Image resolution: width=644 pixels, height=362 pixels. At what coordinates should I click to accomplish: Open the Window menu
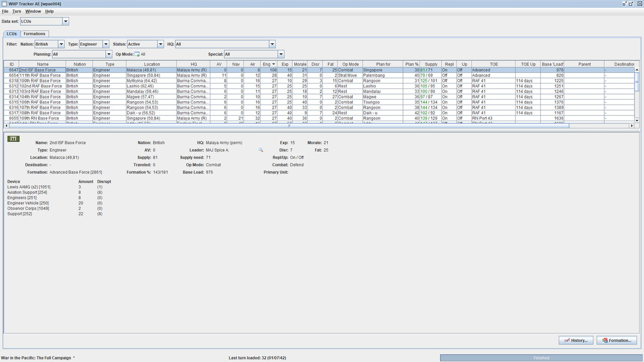click(x=33, y=11)
